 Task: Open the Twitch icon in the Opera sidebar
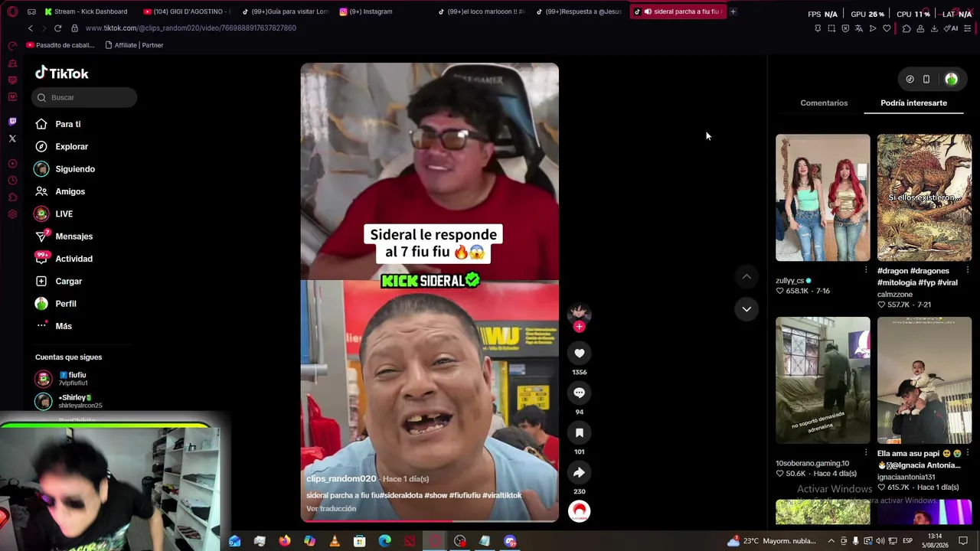(x=12, y=121)
